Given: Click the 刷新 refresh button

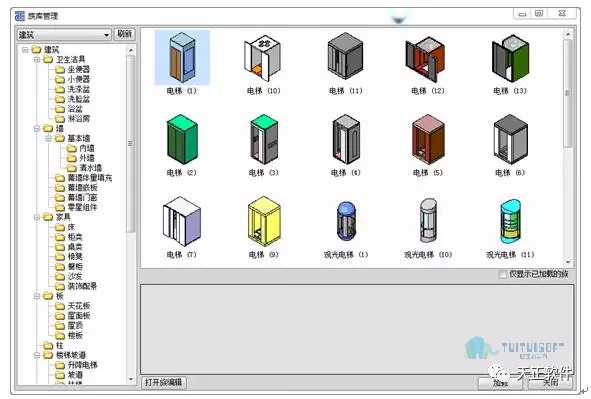Looking at the screenshot, I should [124, 34].
